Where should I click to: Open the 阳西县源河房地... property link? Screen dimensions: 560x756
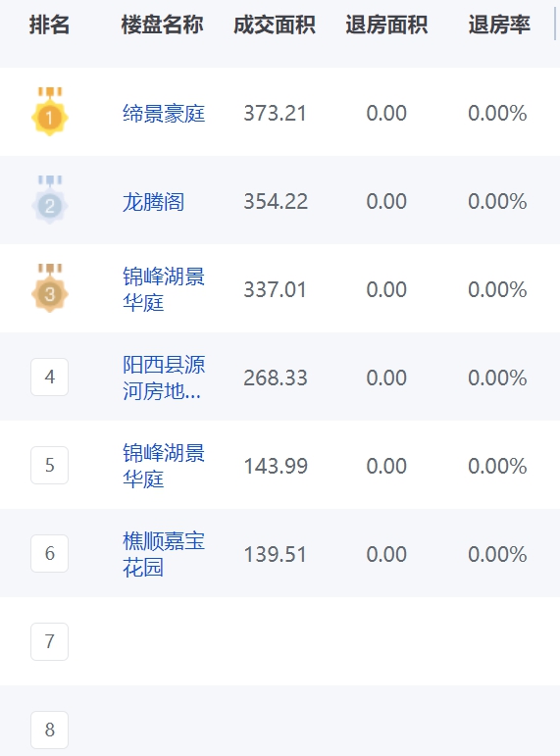(x=164, y=378)
